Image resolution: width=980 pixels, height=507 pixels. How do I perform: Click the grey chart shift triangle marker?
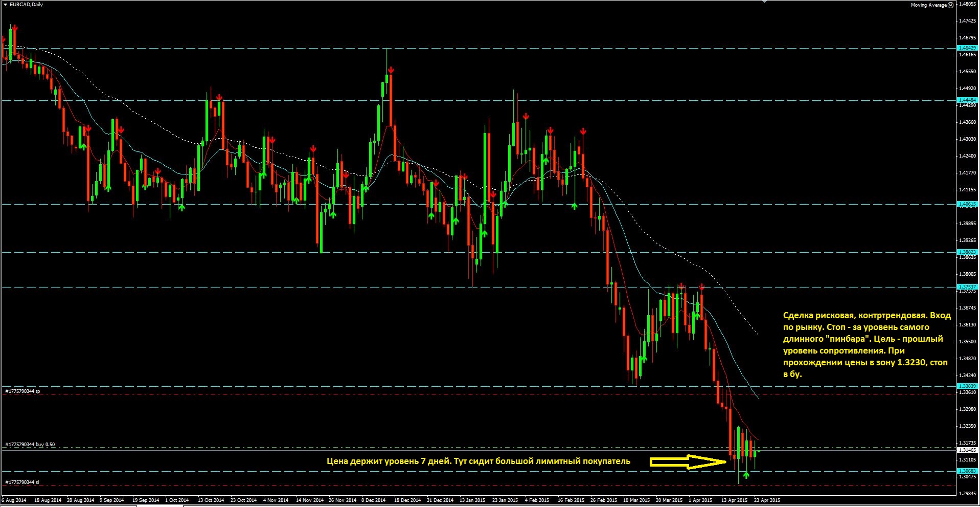tap(764, 2)
